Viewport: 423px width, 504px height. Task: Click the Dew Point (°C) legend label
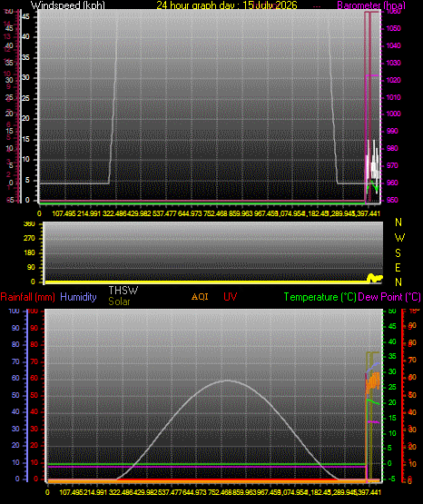click(x=389, y=297)
